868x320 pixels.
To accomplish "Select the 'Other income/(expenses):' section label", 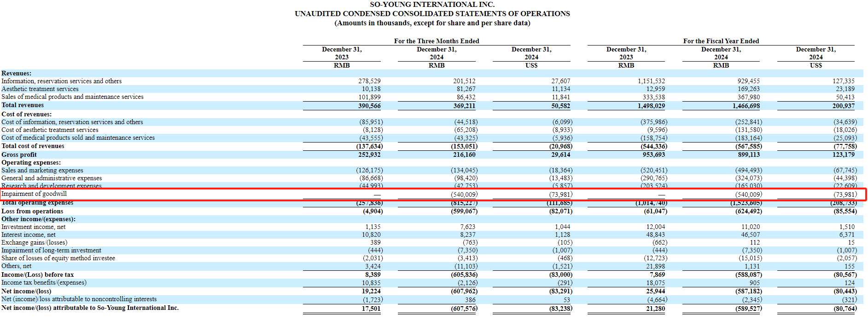I will point(39,219).
